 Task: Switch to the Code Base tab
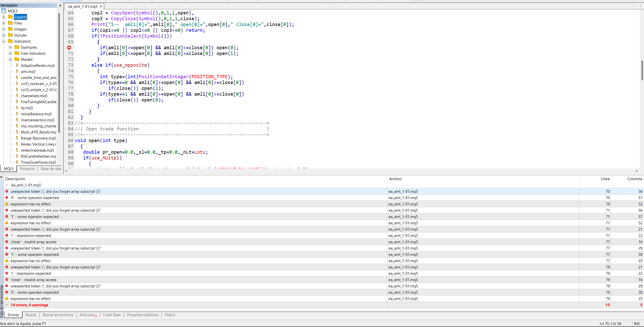112,315
